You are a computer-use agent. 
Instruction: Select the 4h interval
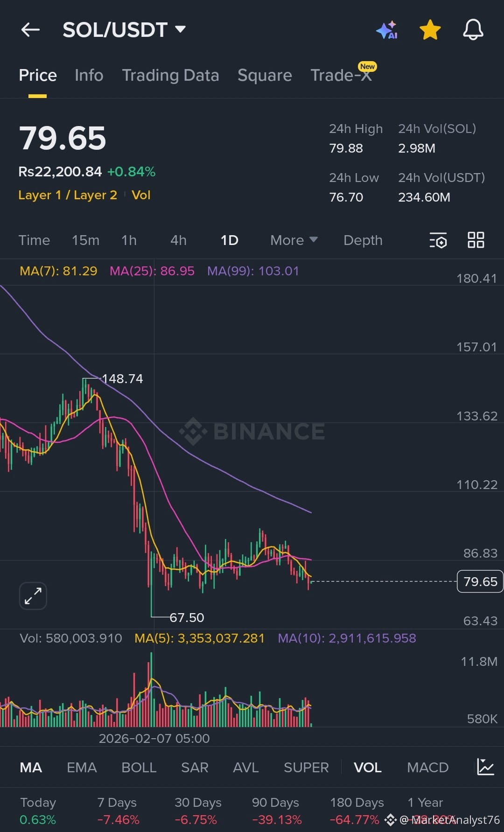178,240
